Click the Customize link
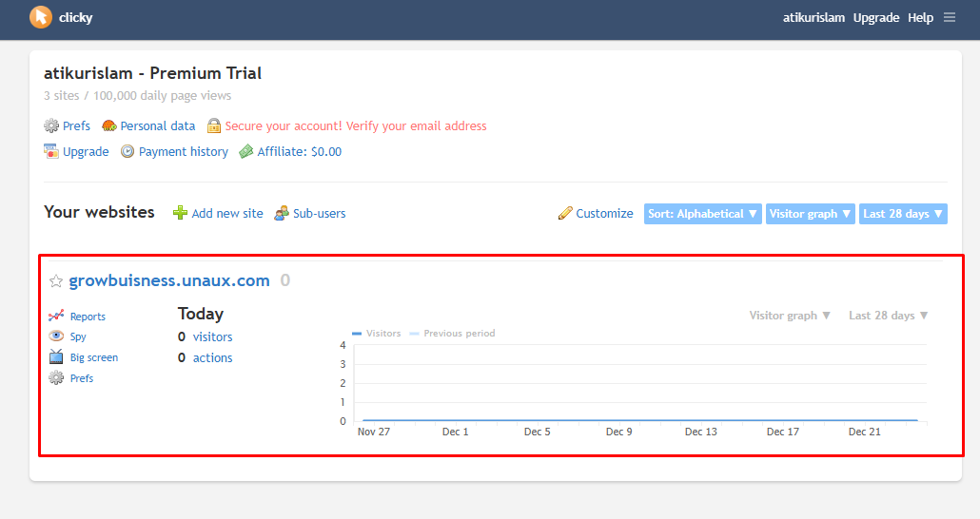Image resolution: width=980 pixels, height=519 pixels. 604,213
